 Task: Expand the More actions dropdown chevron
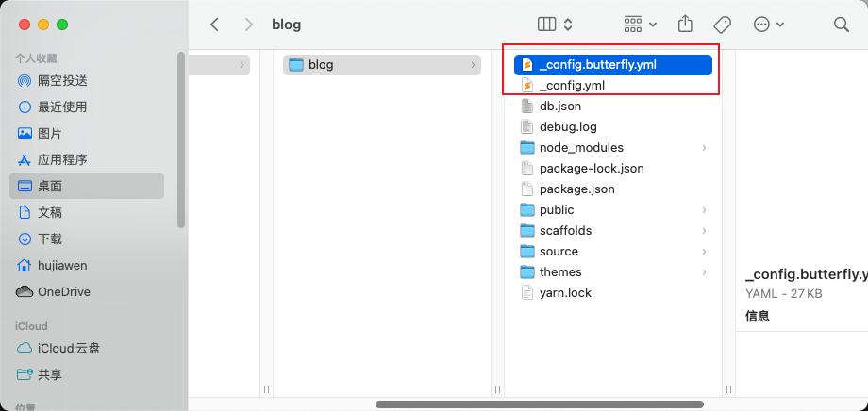click(x=780, y=25)
